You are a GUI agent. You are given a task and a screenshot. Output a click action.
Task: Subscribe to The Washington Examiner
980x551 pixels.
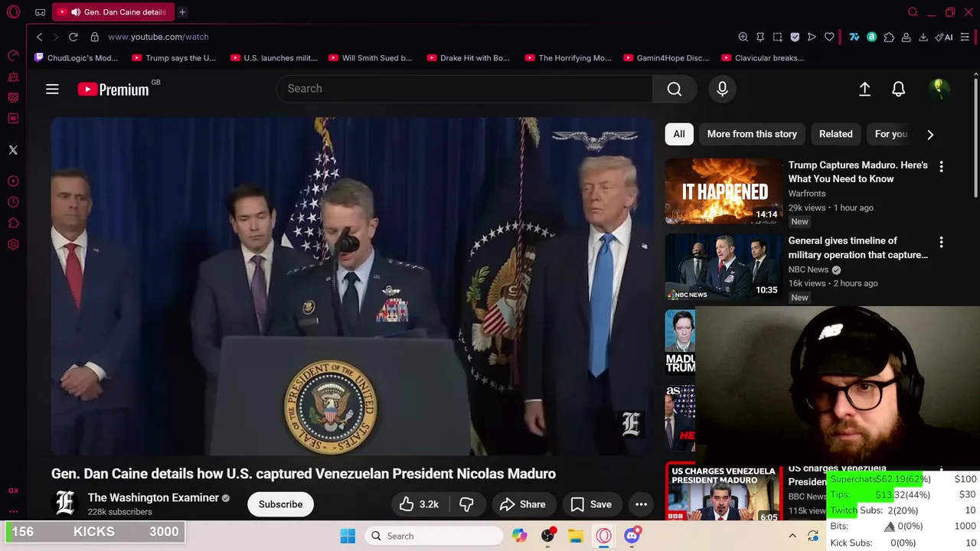[x=280, y=504]
